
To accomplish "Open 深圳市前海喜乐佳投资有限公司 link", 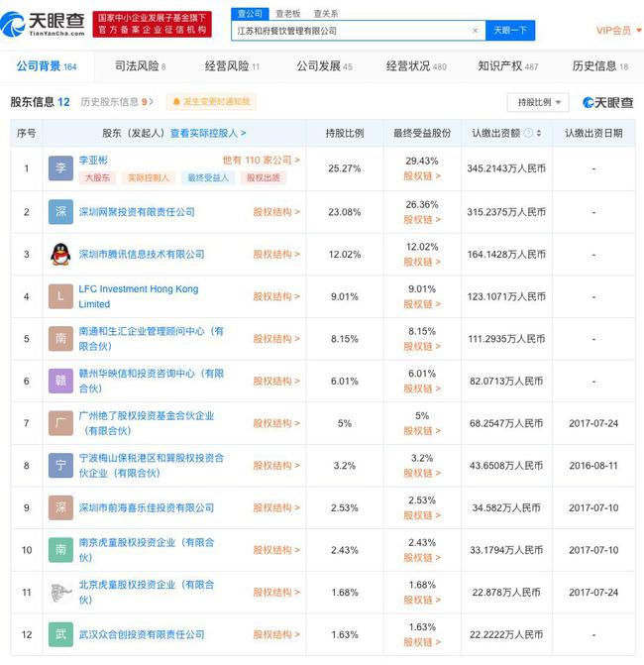I will point(147,507).
